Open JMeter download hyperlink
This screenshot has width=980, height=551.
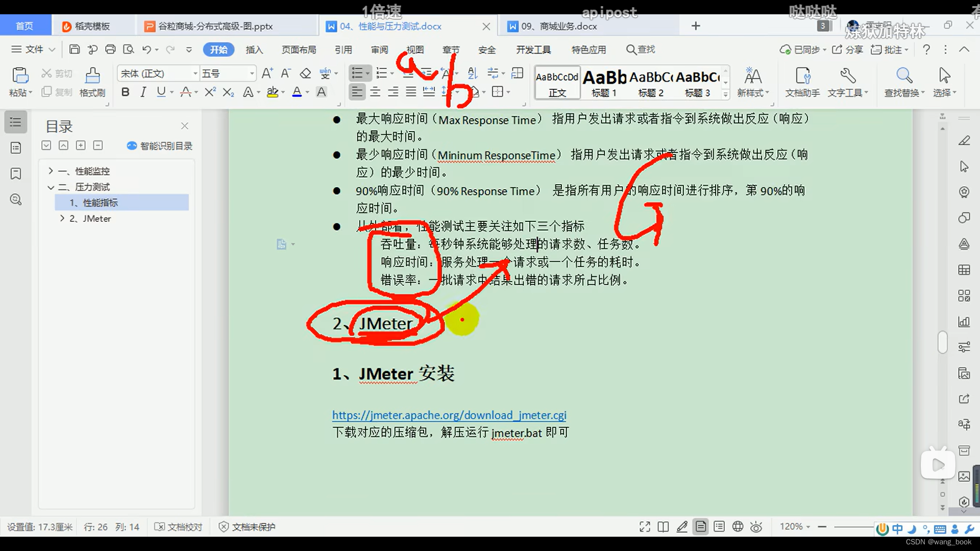click(x=449, y=415)
